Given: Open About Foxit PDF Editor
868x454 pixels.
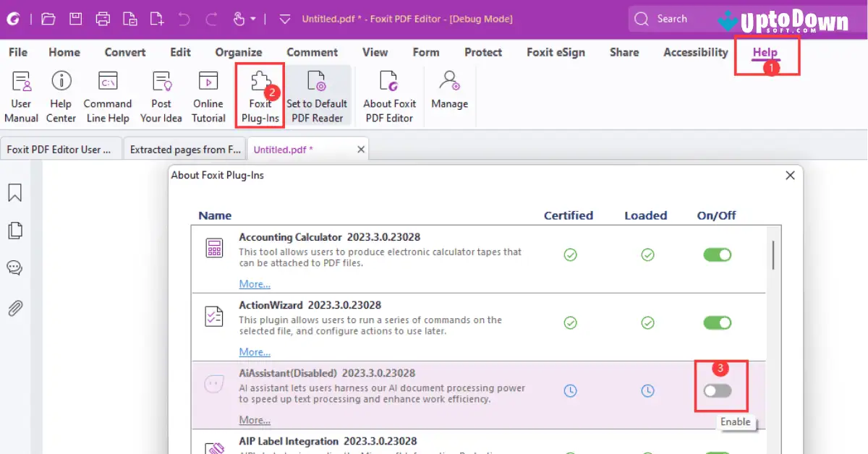Looking at the screenshot, I should click(388, 95).
